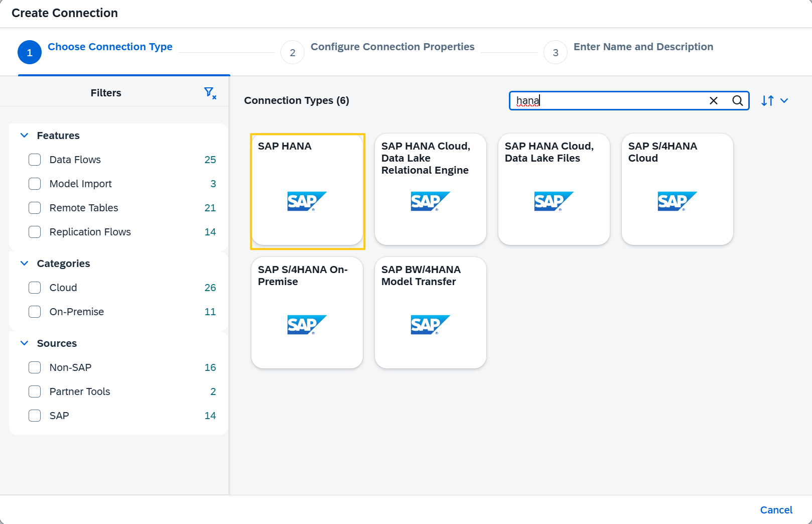The height and width of the screenshot is (524, 812).
Task: Select SAP HANA Cloud, Data Lake Files tile
Action: click(x=554, y=189)
